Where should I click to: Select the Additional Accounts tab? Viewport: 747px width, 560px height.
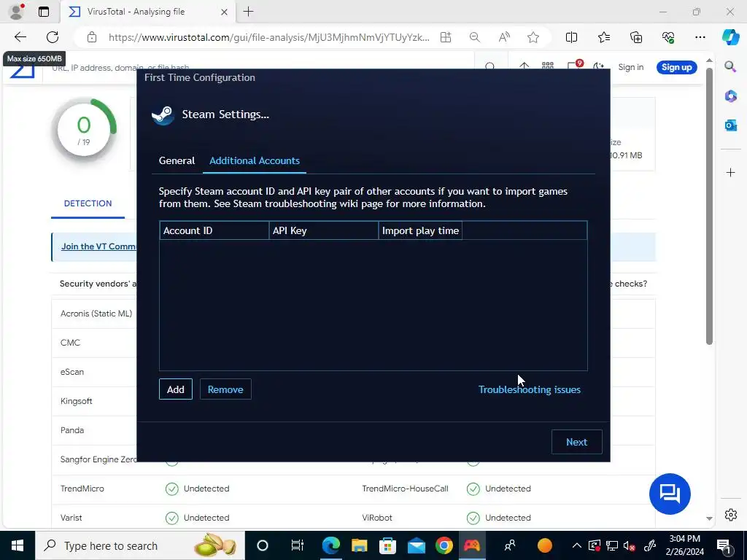click(255, 160)
